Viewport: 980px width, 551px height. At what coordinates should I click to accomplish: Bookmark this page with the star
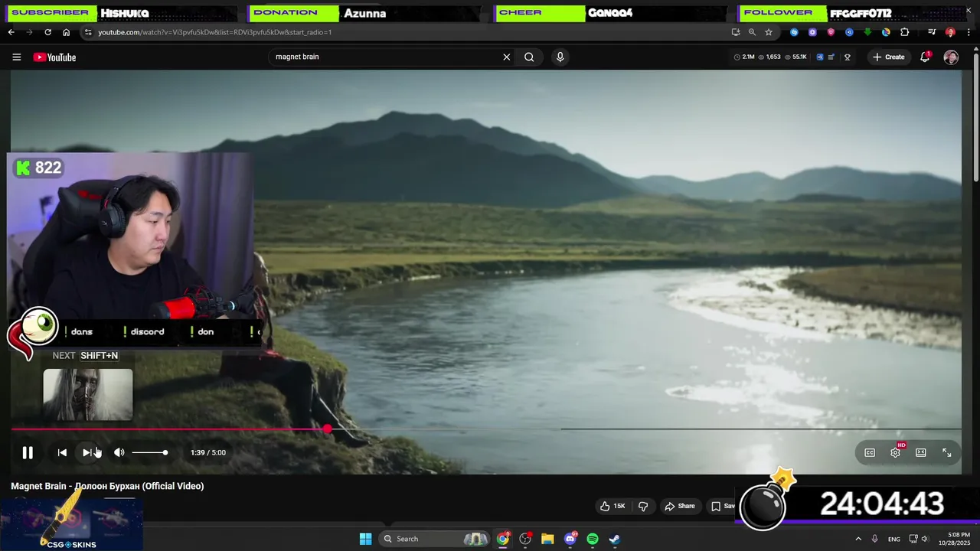[769, 32]
